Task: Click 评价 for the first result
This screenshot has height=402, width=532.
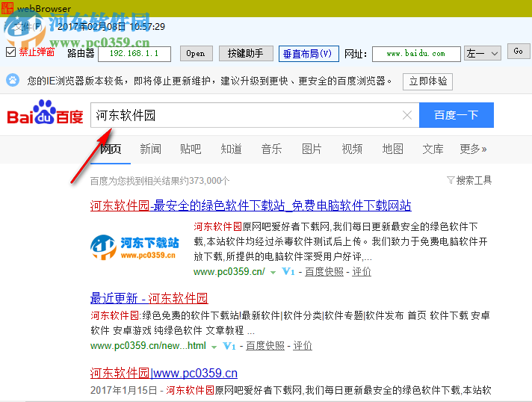Action: (362, 272)
